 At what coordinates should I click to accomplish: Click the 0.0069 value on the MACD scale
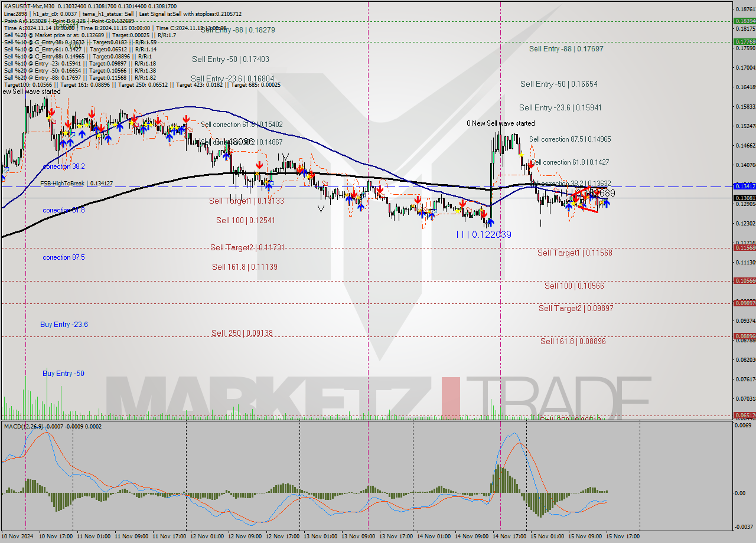pos(744,426)
